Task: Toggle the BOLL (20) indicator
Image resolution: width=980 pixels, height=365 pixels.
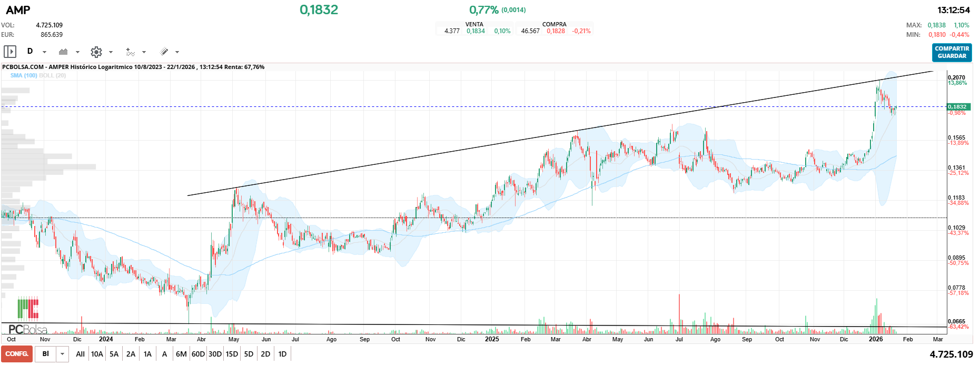Action: (53, 75)
